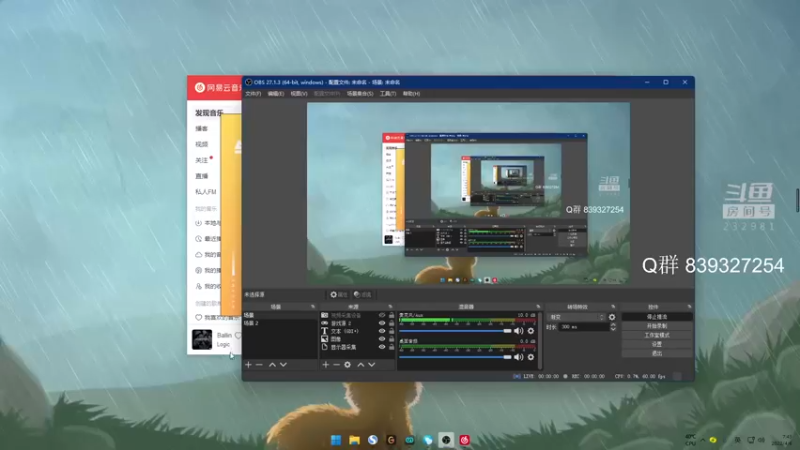The image size is (800, 450).
Task: Click Stop Streaming button in Controls
Action: point(657,317)
